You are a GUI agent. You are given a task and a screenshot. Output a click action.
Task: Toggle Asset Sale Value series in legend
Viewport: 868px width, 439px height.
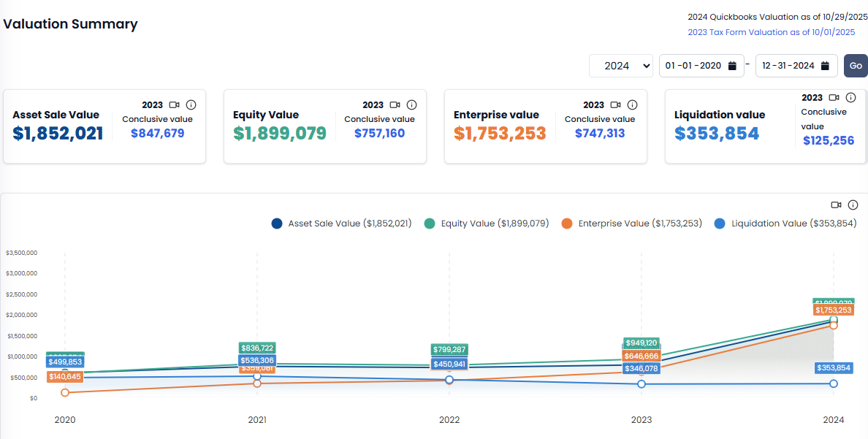click(341, 224)
